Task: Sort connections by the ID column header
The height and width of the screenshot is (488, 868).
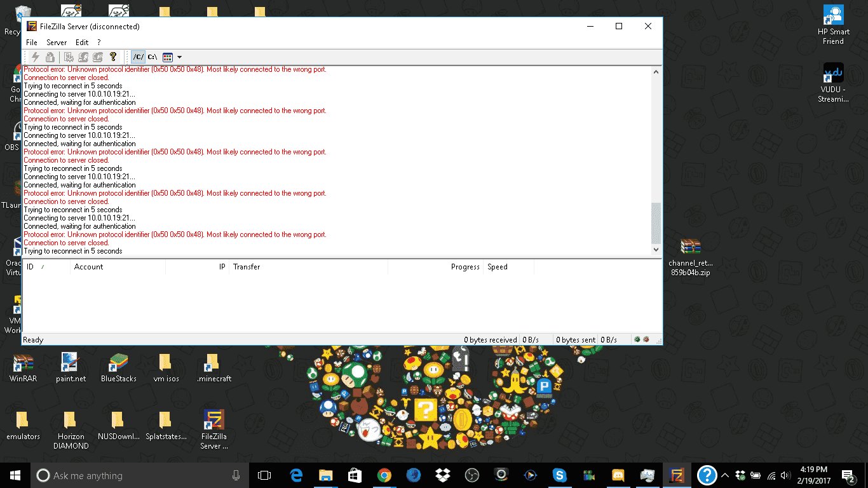Action: (46, 267)
